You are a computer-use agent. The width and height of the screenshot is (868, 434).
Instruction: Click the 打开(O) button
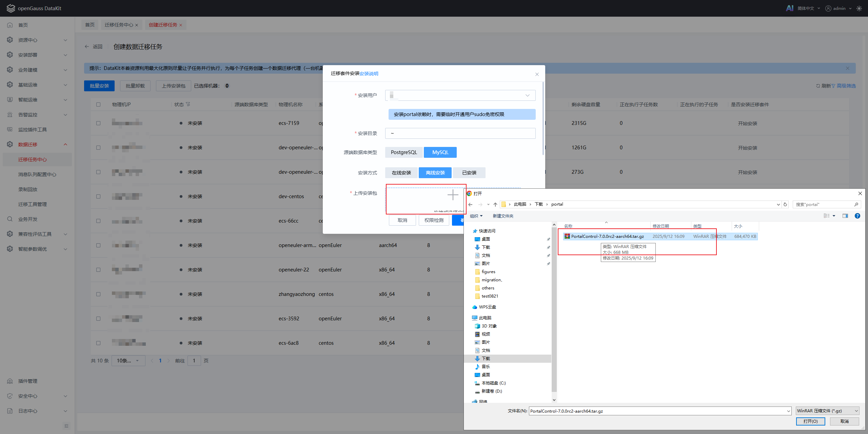810,421
